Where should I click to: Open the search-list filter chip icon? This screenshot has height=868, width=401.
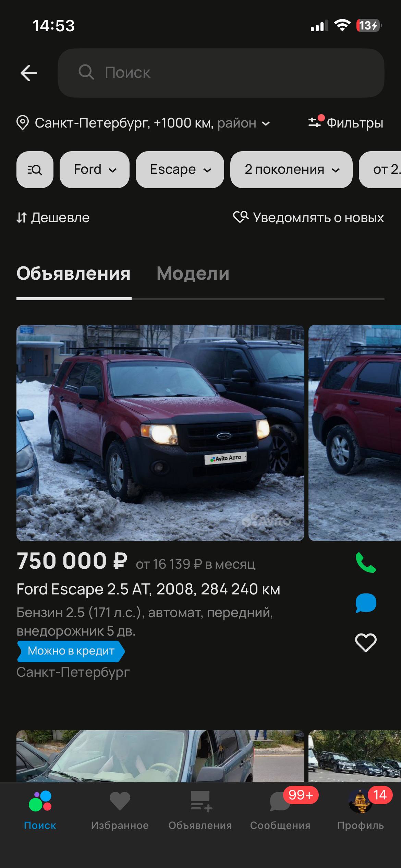point(35,170)
